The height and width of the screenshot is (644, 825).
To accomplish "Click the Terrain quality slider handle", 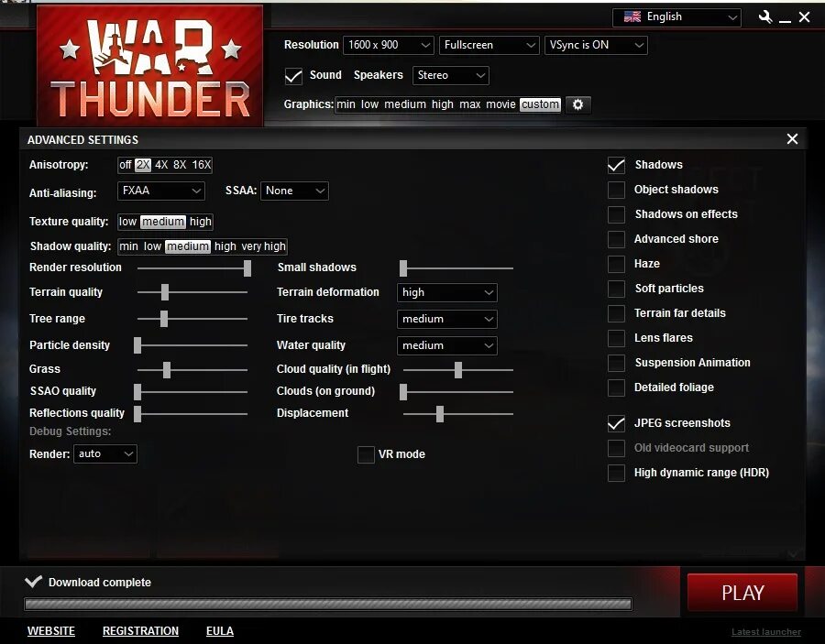I will (165, 292).
